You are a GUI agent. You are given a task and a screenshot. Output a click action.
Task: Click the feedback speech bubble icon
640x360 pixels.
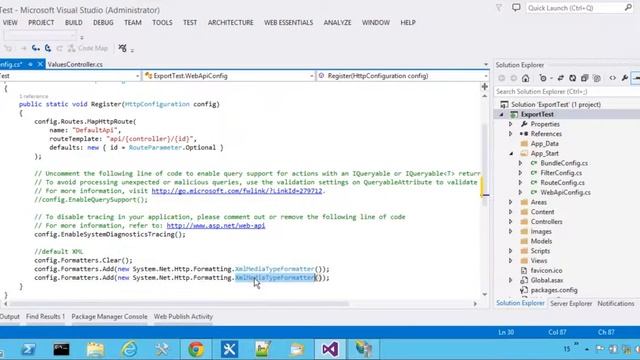point(516,7)
